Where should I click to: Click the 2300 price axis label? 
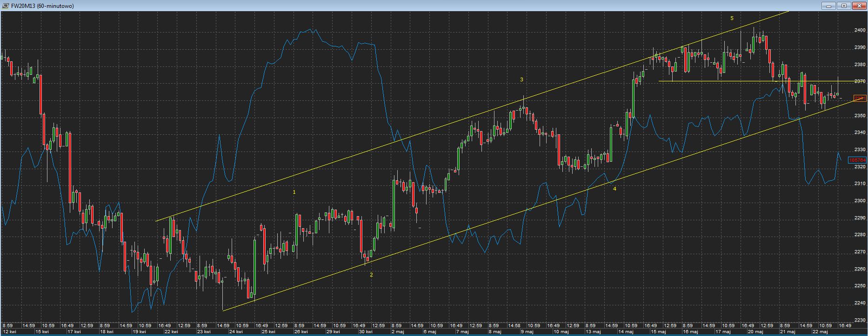pyautogui.click(x=860, y=201)
